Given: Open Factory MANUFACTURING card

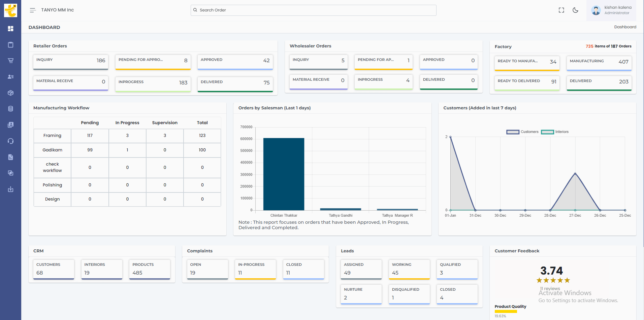Looking at the screenshot, I should (x=599, y=63).
